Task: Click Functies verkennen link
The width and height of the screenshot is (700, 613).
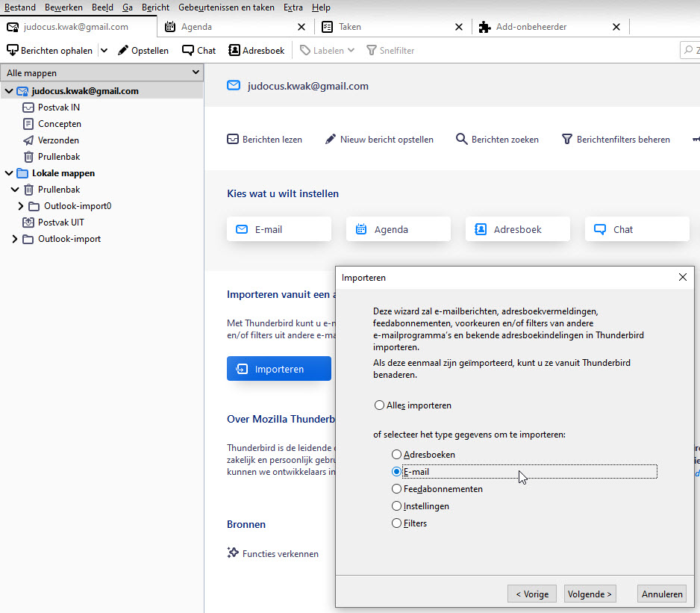Action: click(x=273, y=553)
